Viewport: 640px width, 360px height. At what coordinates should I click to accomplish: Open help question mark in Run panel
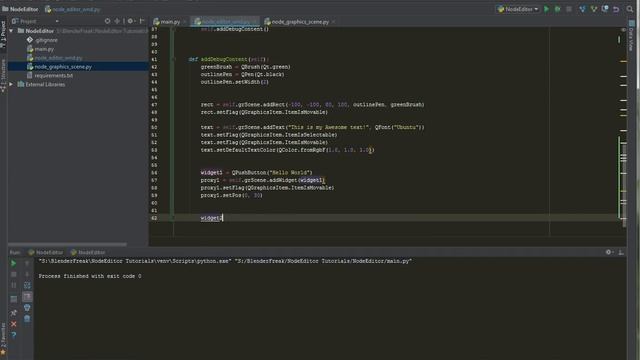coord(13,335)
